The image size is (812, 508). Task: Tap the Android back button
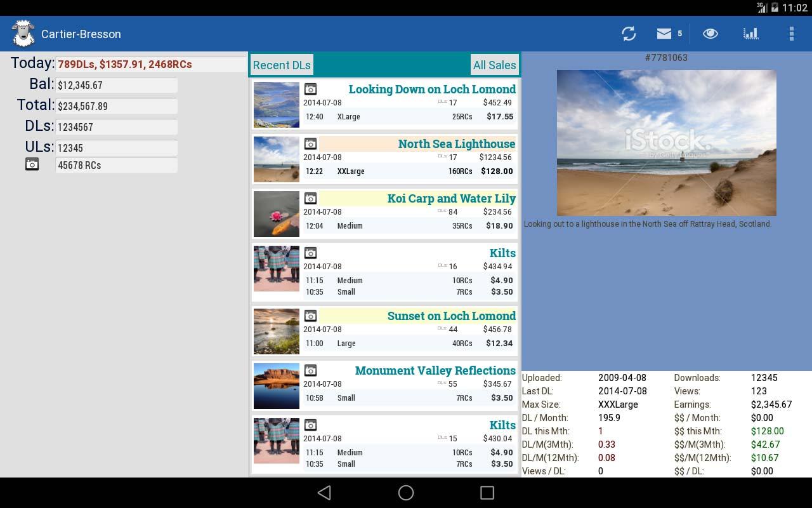click(x=324, y=492)
